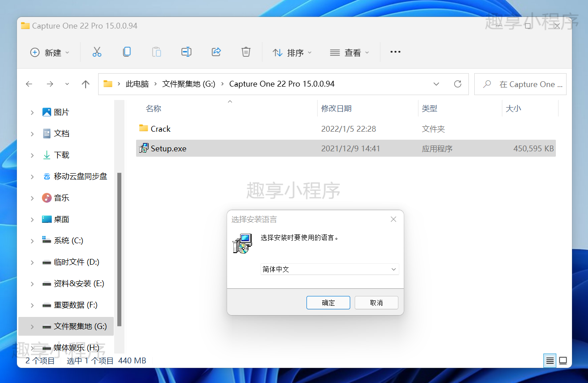The image size is (588, 383).
Task: Click the 2022/1/5 22:28 date cell
Action: click(348, 129)
